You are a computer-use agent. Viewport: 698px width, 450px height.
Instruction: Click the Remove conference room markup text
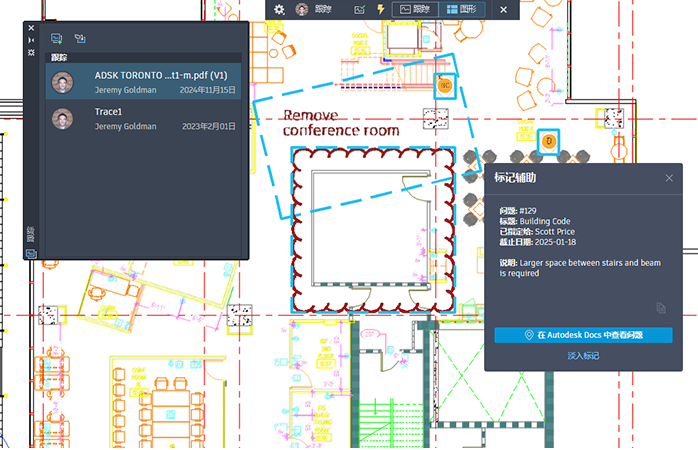[x=341, y=123]
